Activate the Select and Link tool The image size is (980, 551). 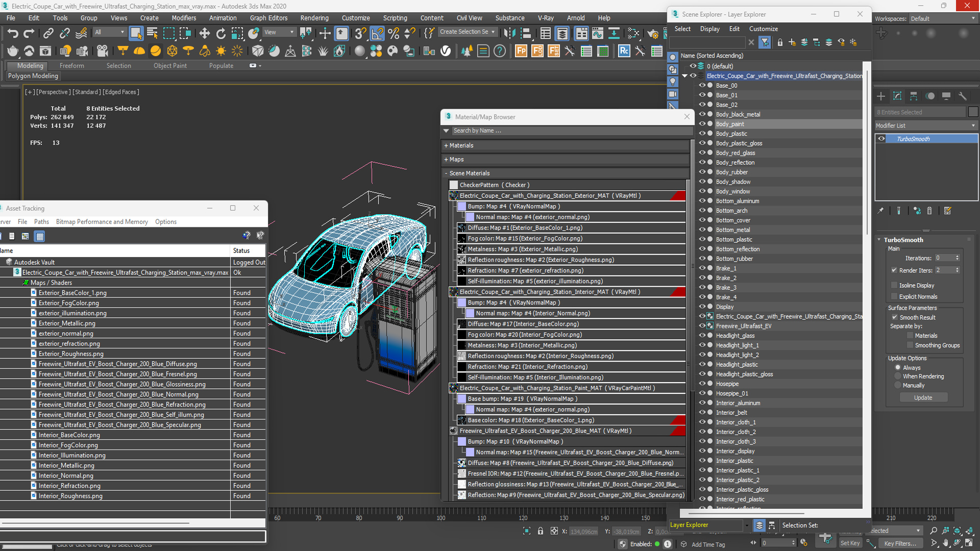tap(48, 34)
